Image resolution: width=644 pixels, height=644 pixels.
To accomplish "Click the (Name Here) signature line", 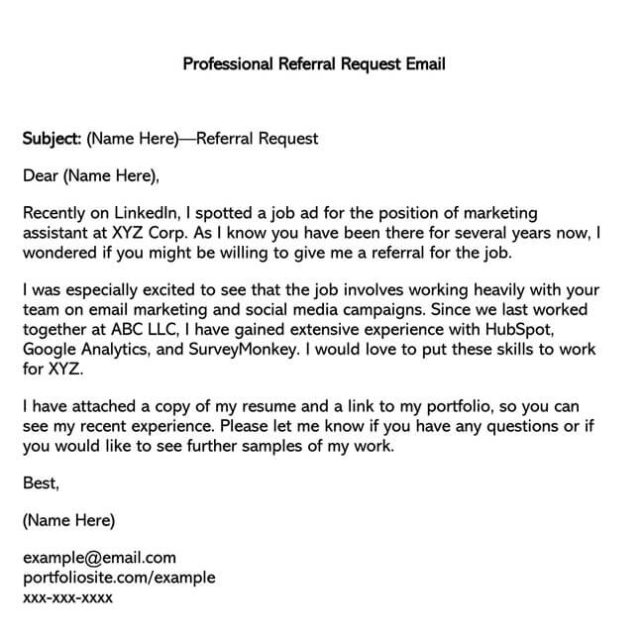I will (x=69, y=521).
